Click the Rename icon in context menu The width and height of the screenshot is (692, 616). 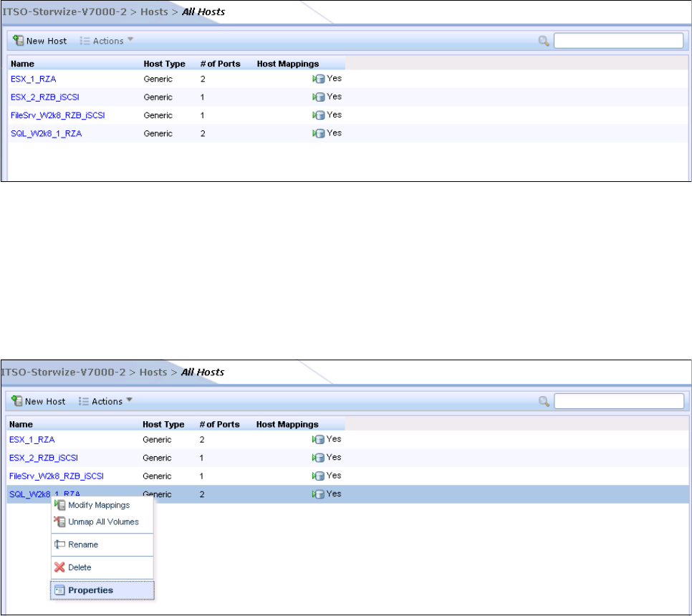pos(60,545)
